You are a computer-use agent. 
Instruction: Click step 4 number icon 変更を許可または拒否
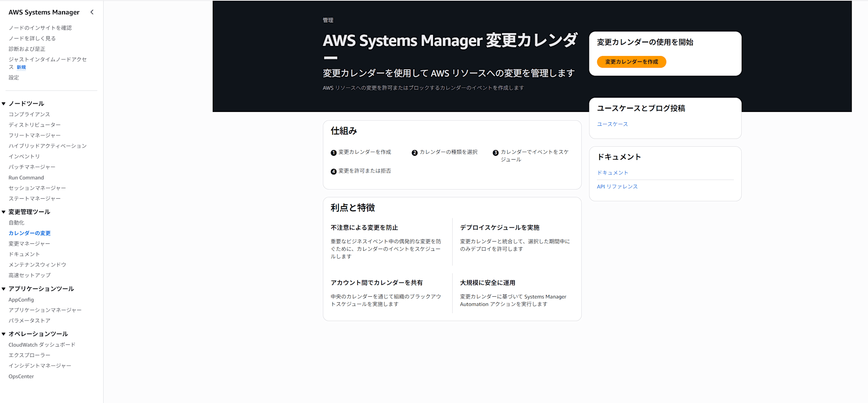(333, 171)
